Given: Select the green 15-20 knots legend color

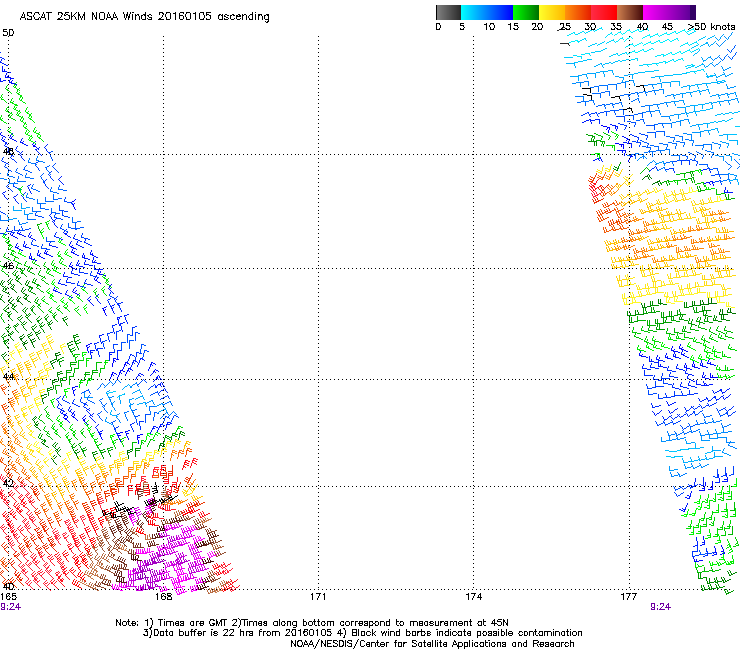Looking at the screenshot, I should pyautogui.click(x=526, y=12).
